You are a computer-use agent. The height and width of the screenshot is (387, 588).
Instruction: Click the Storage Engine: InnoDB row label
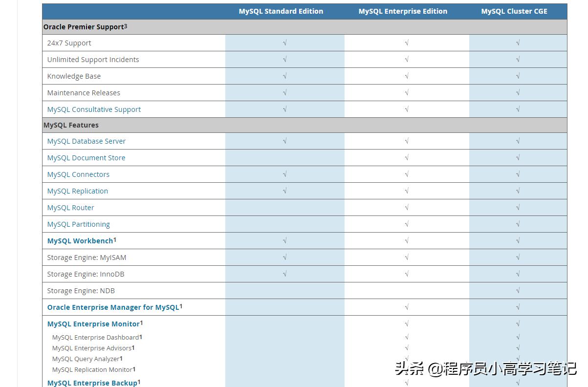(86, 274)
